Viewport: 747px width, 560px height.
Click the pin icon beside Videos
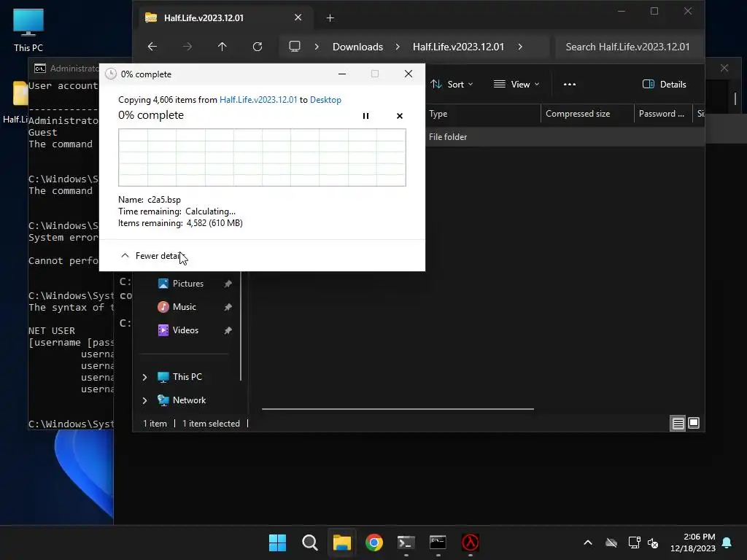coord(228,330)
